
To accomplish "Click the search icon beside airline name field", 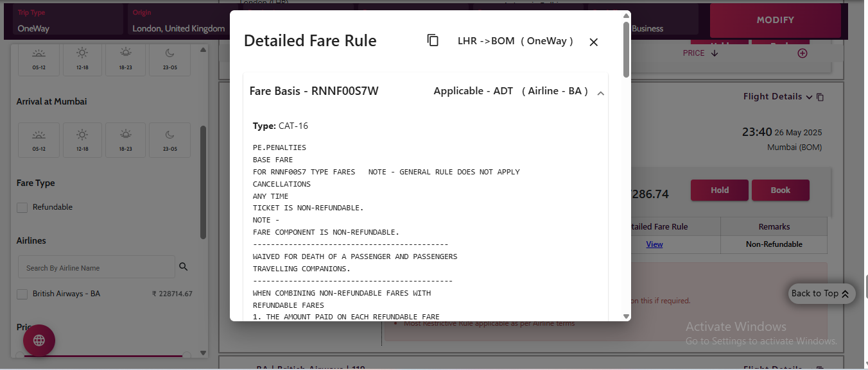I will (183, 267).
